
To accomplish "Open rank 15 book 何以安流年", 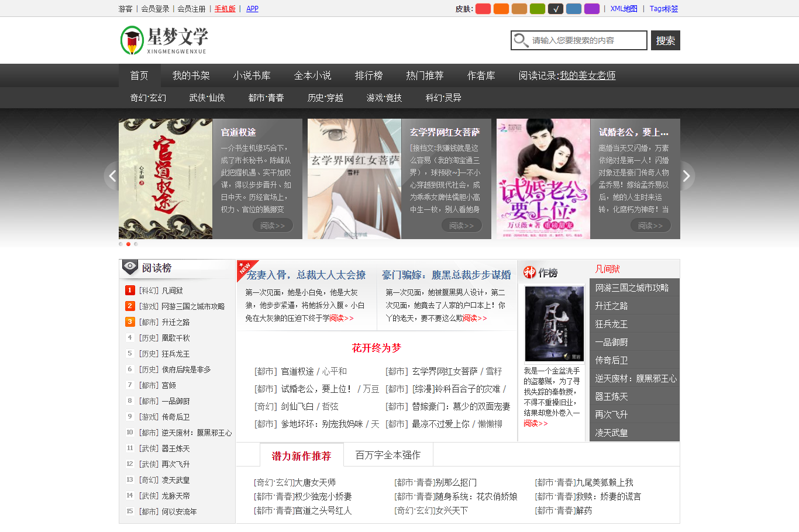I will pos(179,512).
